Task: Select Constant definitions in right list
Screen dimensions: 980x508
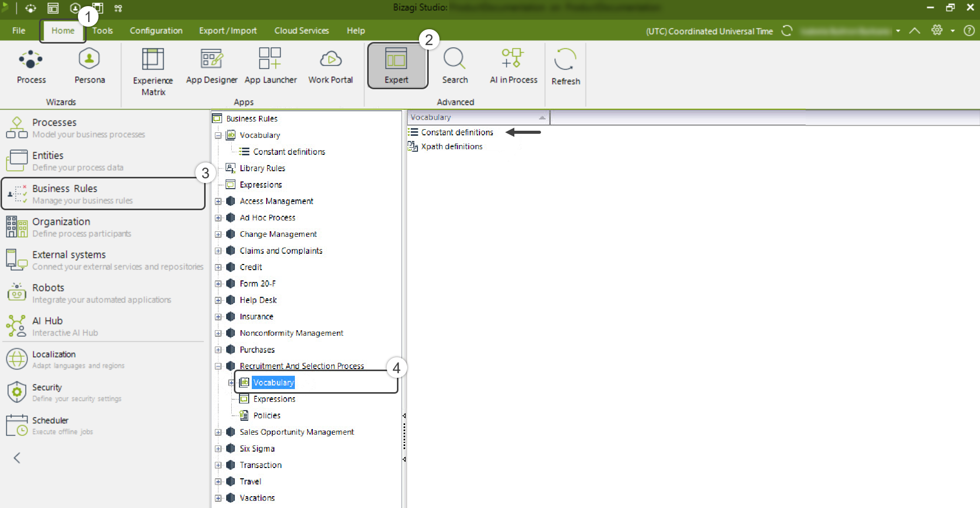Action: pos(456,132)
